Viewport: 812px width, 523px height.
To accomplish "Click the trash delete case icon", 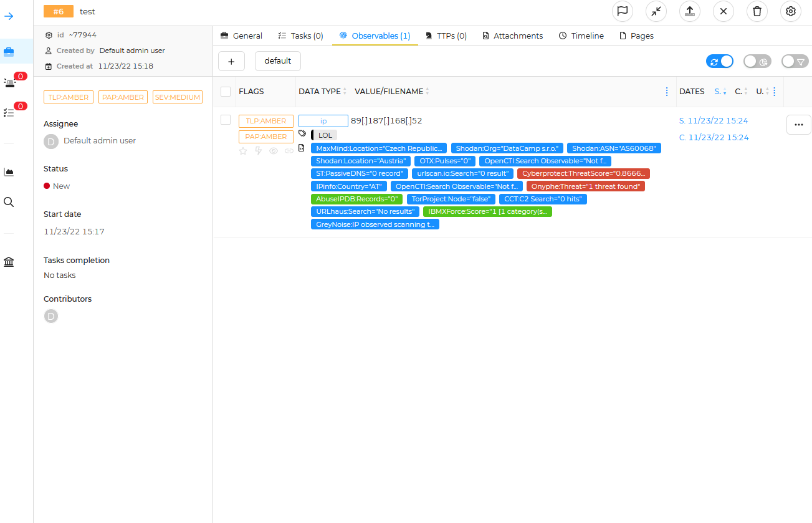I will tap(757, 11).
